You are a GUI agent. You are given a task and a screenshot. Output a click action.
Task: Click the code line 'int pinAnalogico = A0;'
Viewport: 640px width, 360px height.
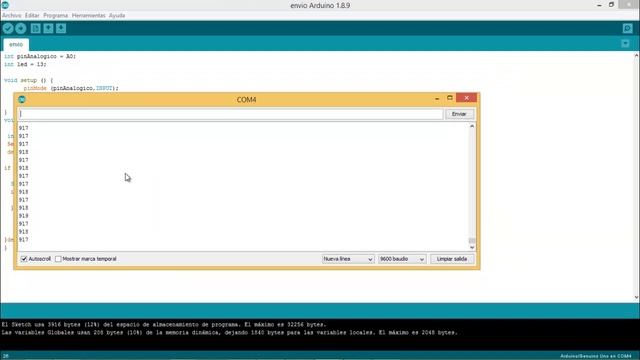click(x=40, y=56)
